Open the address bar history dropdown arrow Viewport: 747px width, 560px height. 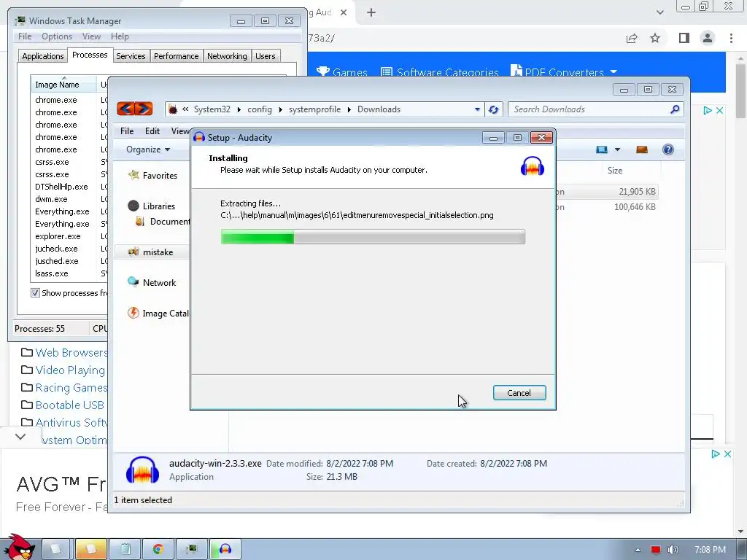477,109
